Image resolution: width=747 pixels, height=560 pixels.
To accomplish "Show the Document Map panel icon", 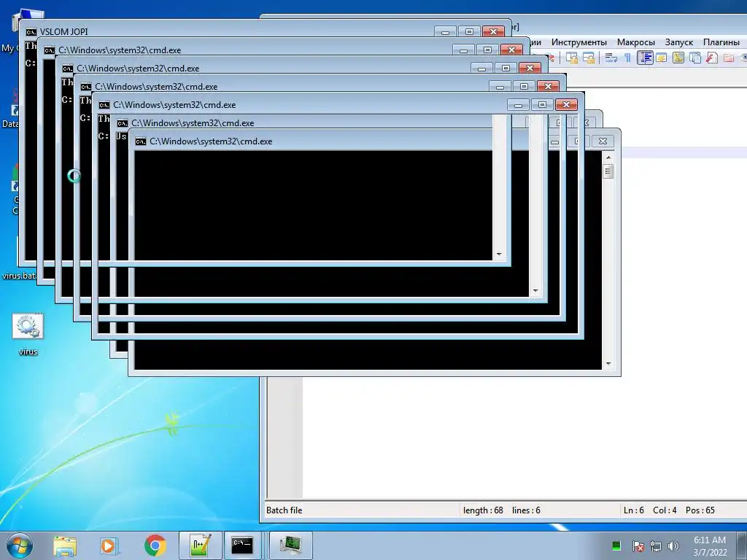I will (678, 58).
